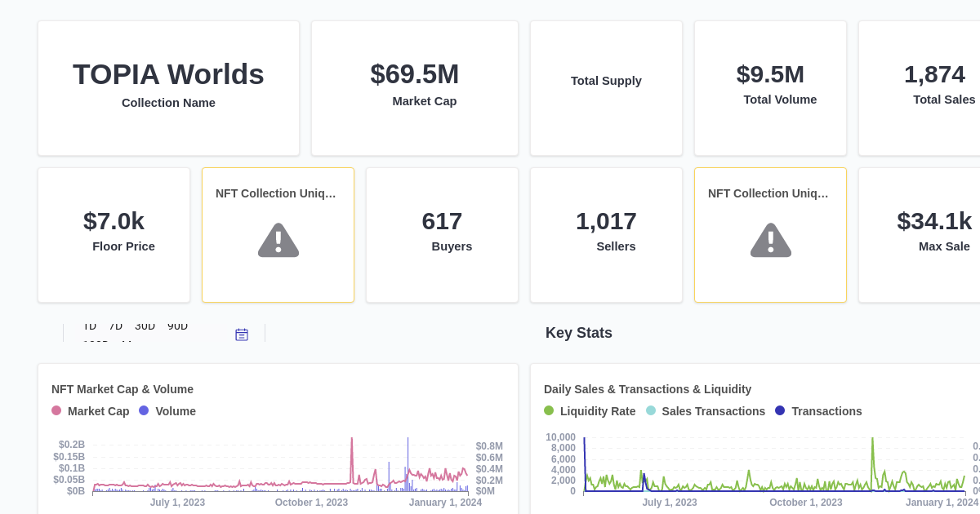
Task: Open the calendar date picker
Action: (x=242, y=334)
